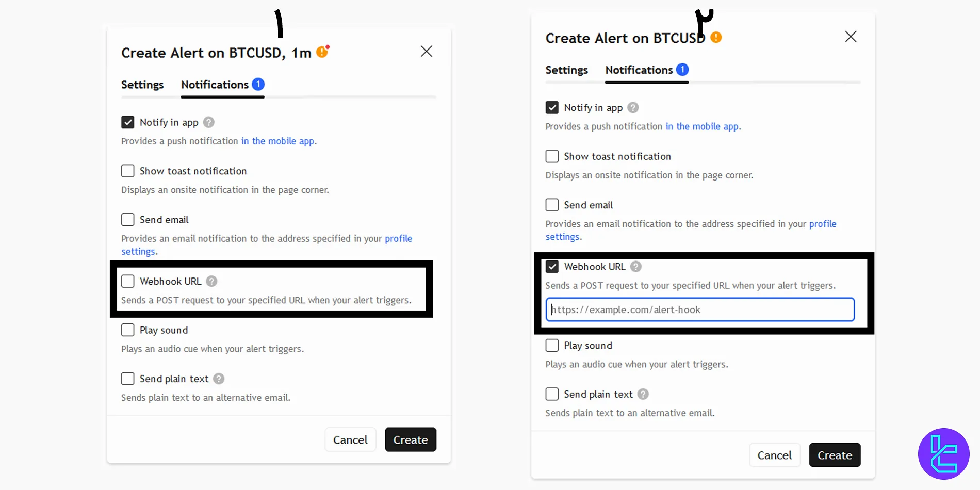Click help icon next to left Notify in app
The width and height of the screenshot is (980, 490).
click(x=208, y=122)
